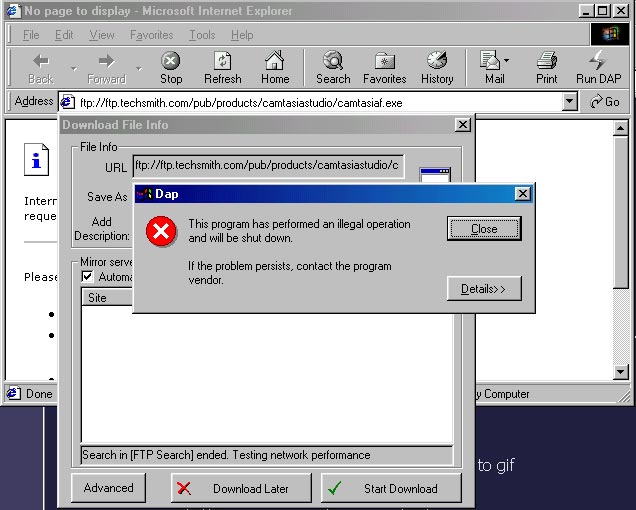Viewport: 636px width, 510px height.
Task: Click the IE icon in status bar
Action: click(13, 393)
